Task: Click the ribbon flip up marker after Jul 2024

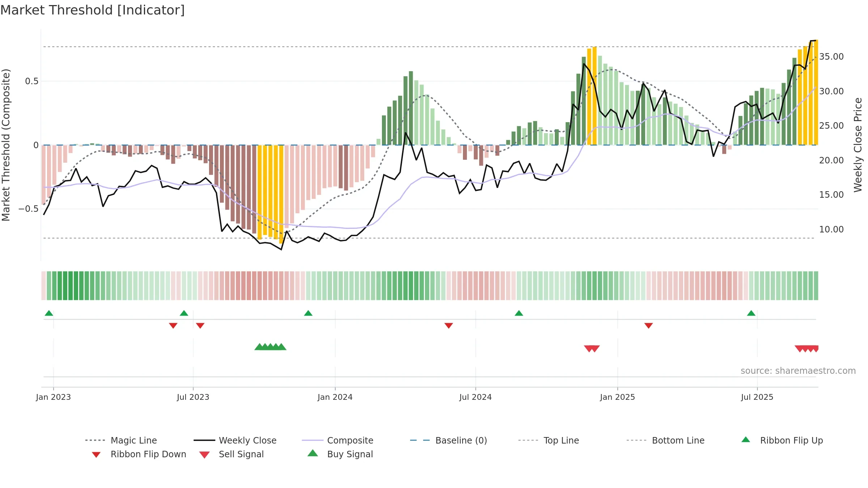Action: pos(519,313)
